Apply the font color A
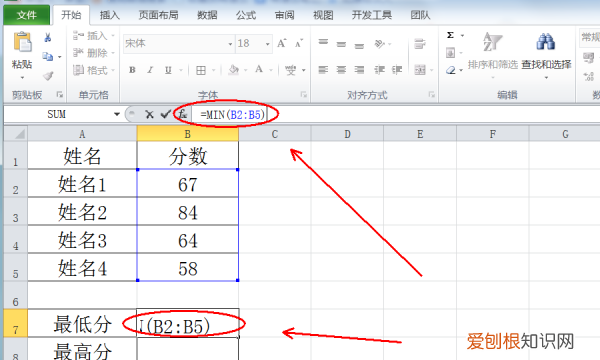This screenshot has height=360, width=600. 259,70
